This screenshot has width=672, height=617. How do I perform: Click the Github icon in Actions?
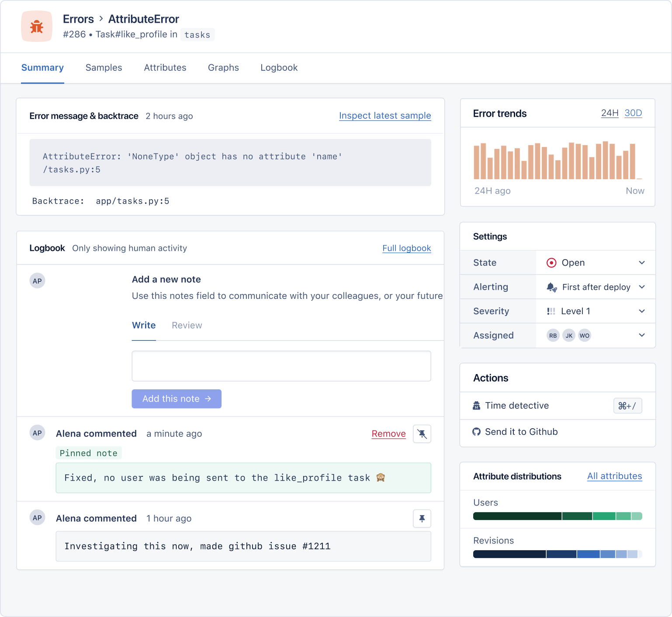(x=476, y=432)
